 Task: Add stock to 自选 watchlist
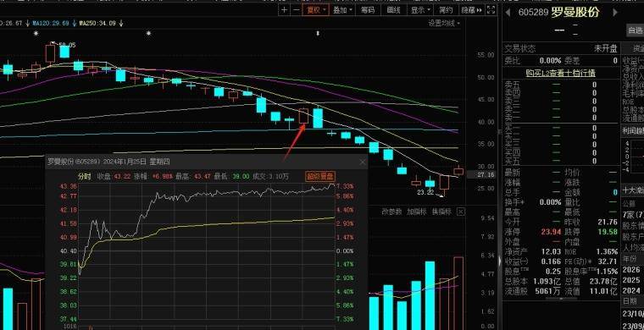click(x=635, y=30)
